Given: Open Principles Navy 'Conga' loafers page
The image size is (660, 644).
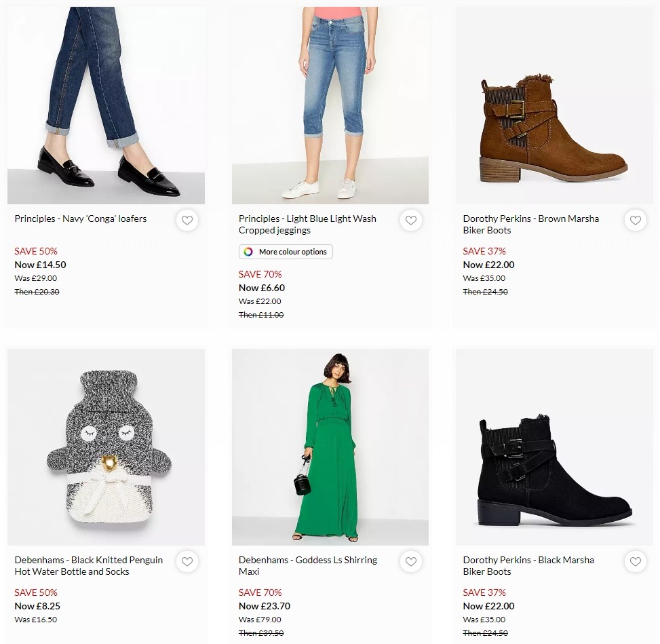Looking at the screenshot, I should click(80, 219).
